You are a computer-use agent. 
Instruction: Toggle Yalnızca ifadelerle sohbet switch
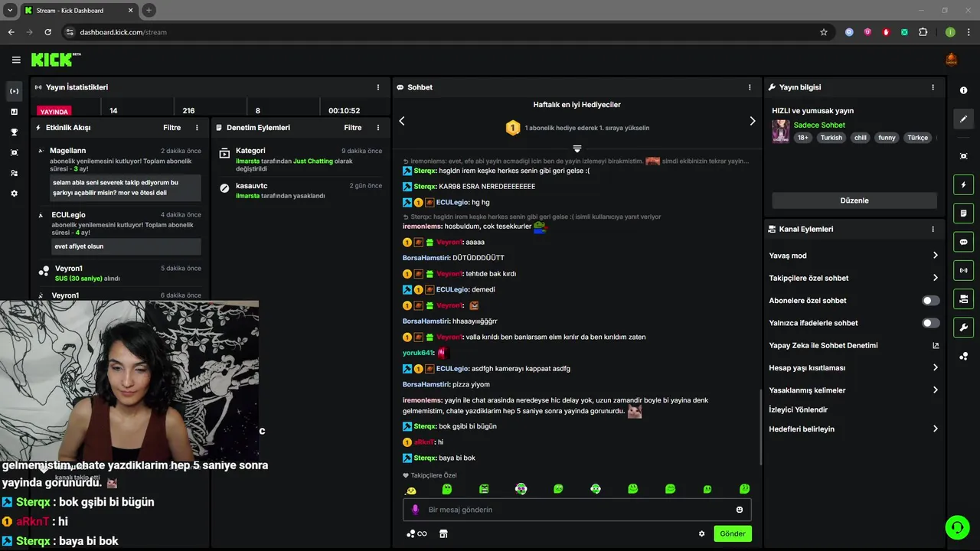tap(930, 323)
